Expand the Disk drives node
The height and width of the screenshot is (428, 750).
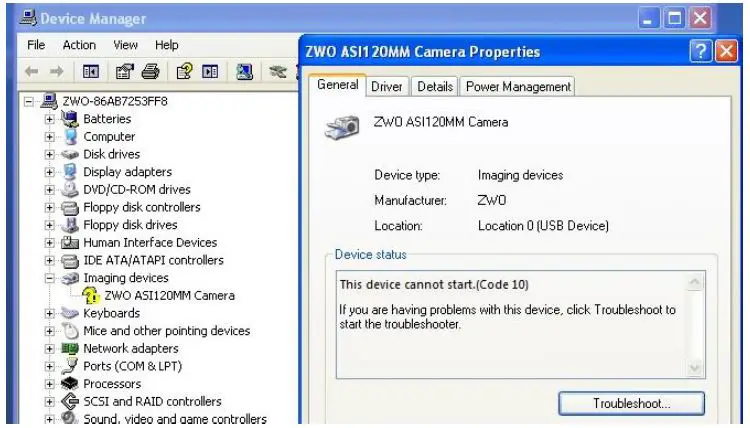click(49, 154)
